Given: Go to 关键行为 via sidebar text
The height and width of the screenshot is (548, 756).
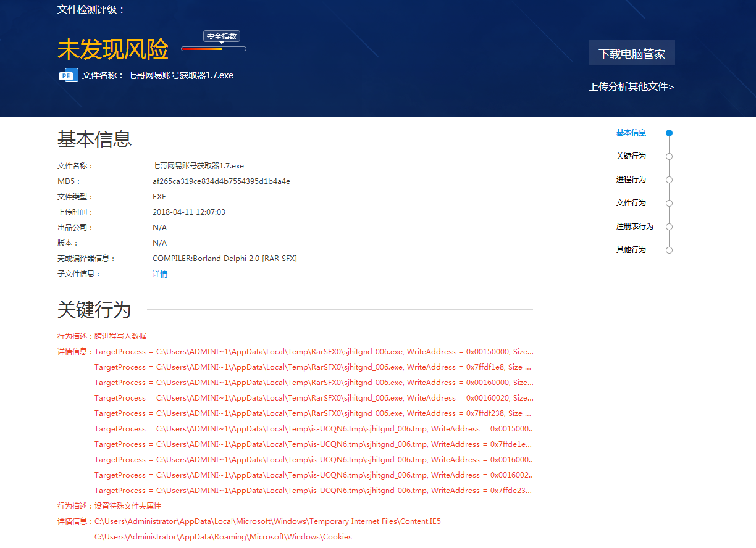Looking at the screenshot, I should click(631, 156).
